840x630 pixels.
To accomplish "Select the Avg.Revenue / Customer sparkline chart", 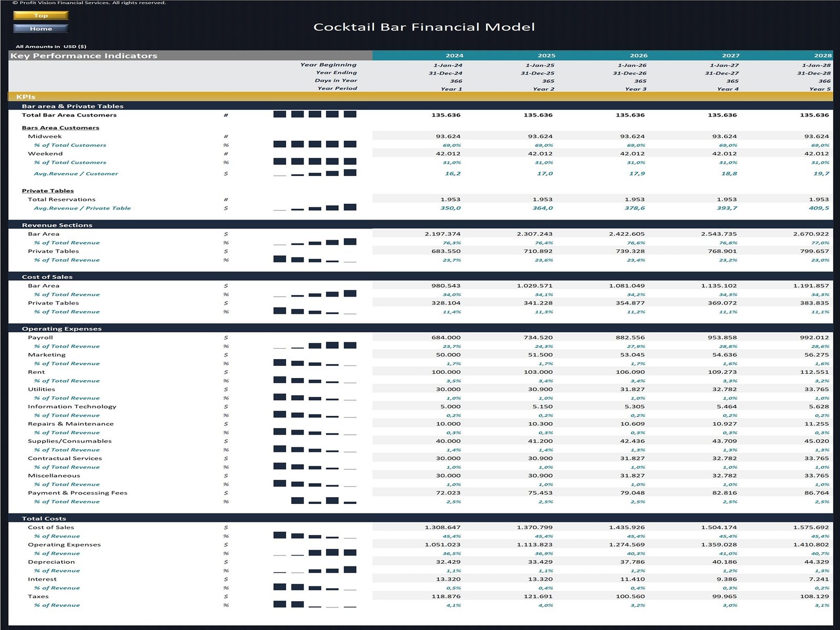I will pyautogui.click(x=314, y=173).
